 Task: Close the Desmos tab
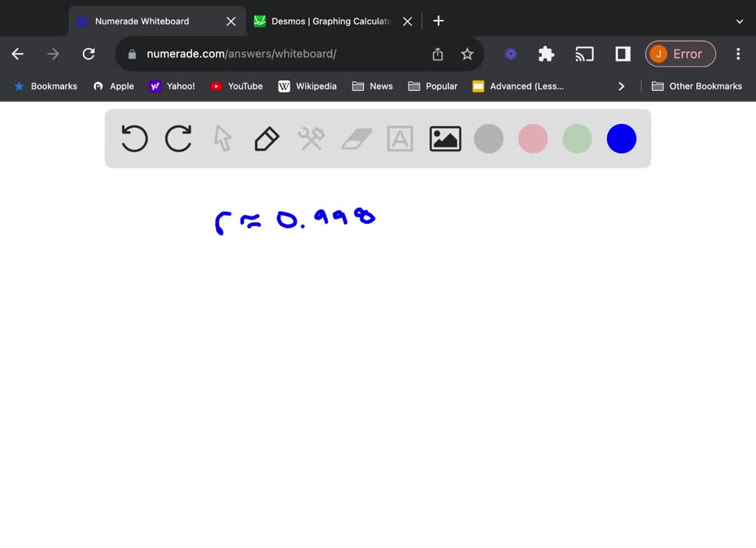pyautogui.click(x=408, y=21)
